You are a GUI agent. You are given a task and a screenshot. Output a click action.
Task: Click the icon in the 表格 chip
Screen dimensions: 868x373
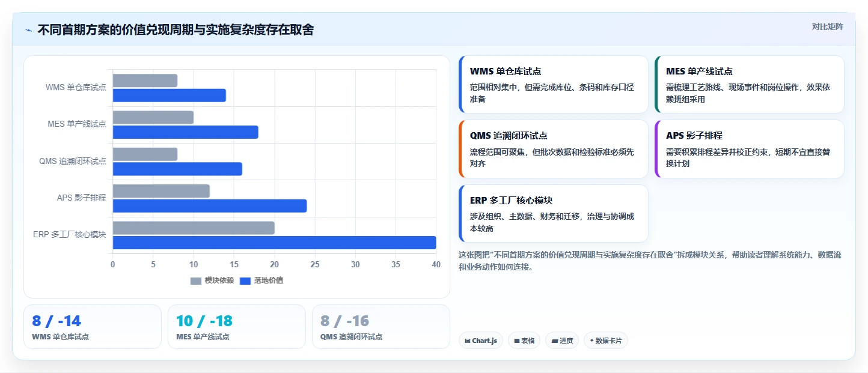(x=516, y=341)
